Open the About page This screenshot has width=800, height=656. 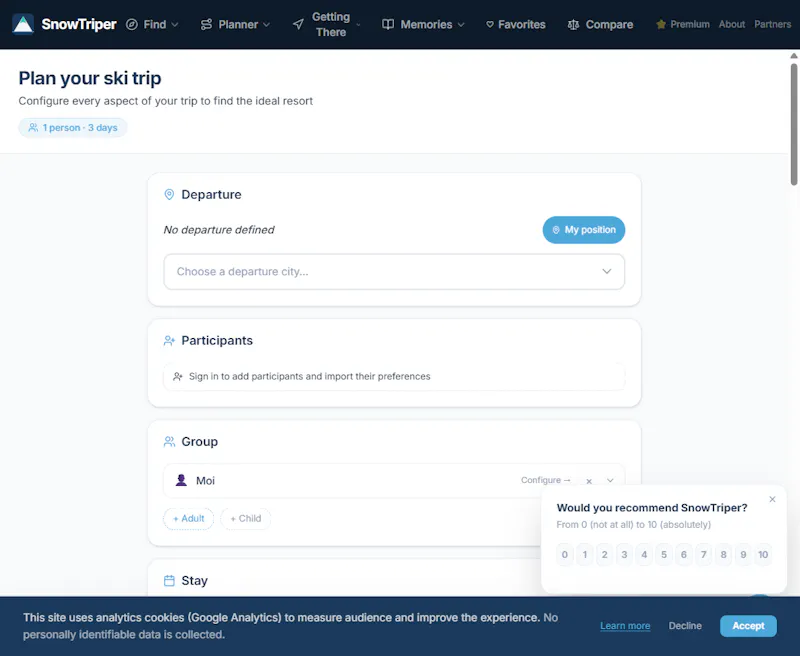732,24
